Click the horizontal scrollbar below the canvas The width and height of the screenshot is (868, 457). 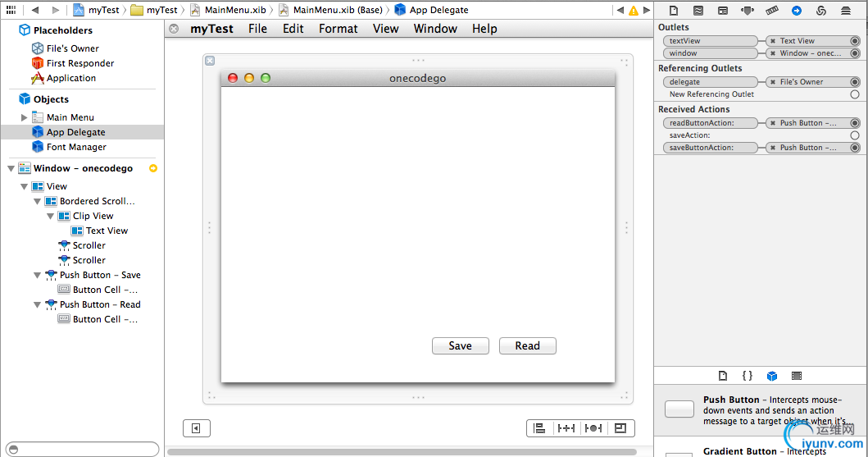pos(402,452)
